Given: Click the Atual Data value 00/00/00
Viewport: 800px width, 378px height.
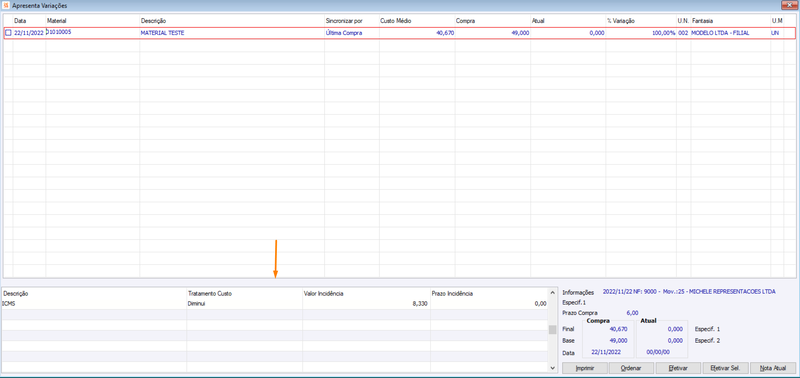Looking at the screenshot, I should click(658, 352).
